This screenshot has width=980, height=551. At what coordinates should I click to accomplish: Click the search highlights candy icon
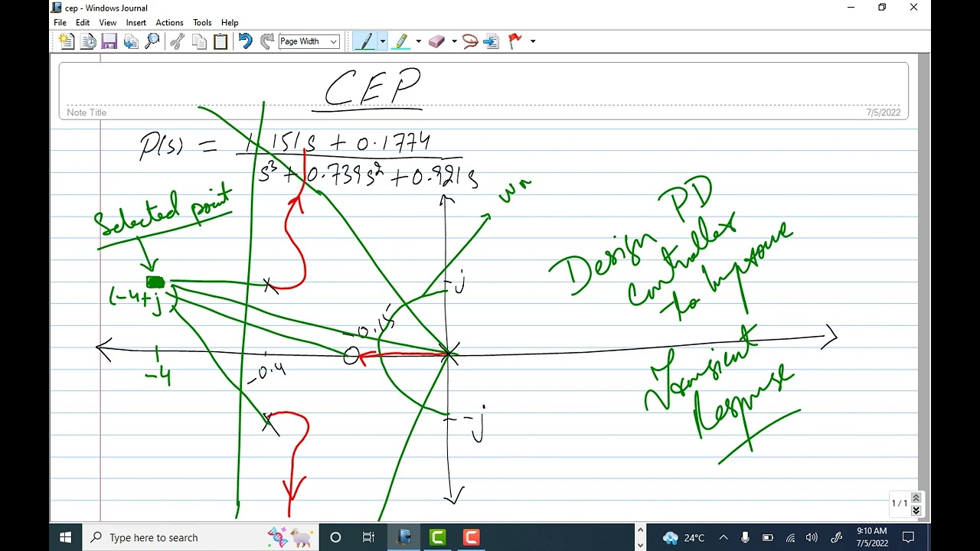point(289,537)
